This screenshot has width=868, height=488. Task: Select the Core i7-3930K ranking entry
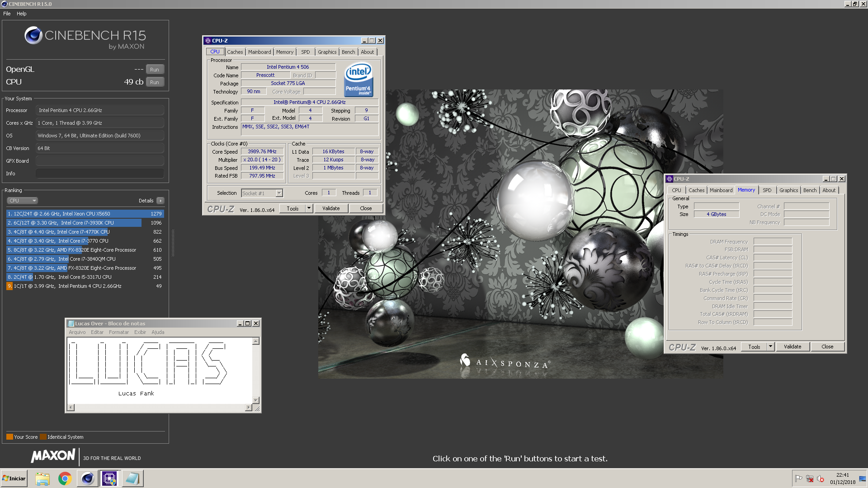click(x=85, y=223)
